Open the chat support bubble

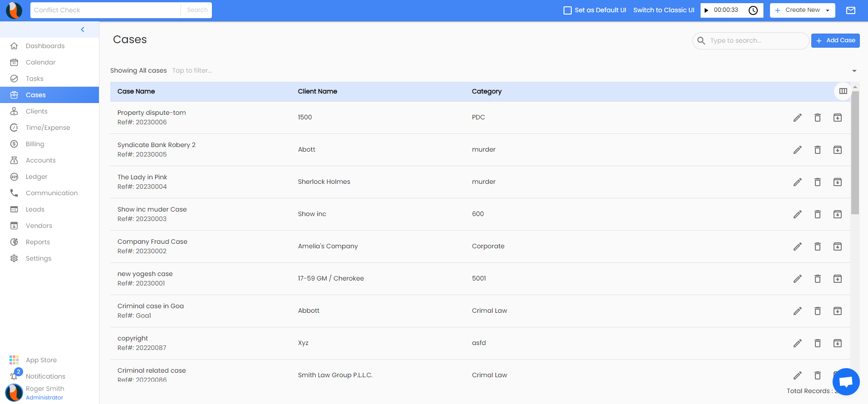tap(846, 382)
